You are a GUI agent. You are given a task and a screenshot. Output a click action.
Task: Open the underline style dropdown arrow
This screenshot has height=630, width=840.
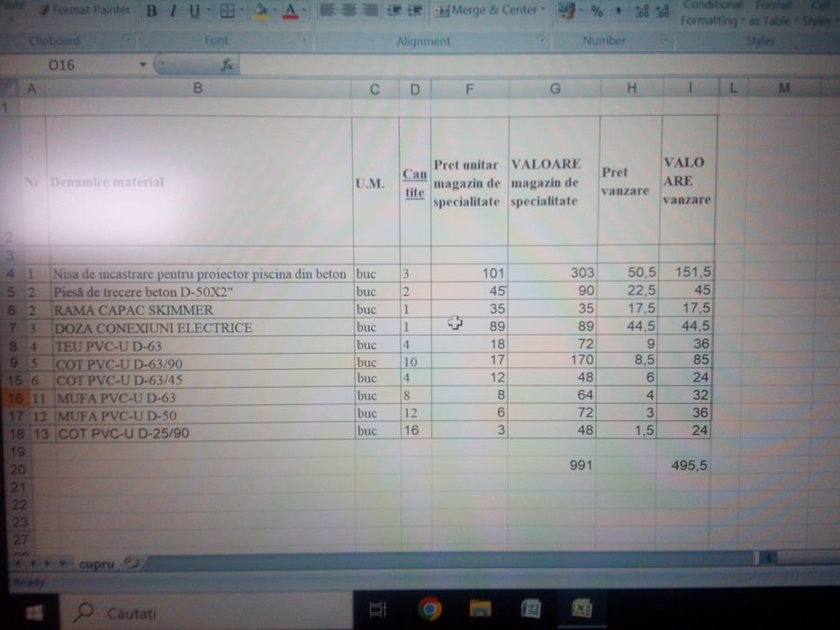[209, 10]
